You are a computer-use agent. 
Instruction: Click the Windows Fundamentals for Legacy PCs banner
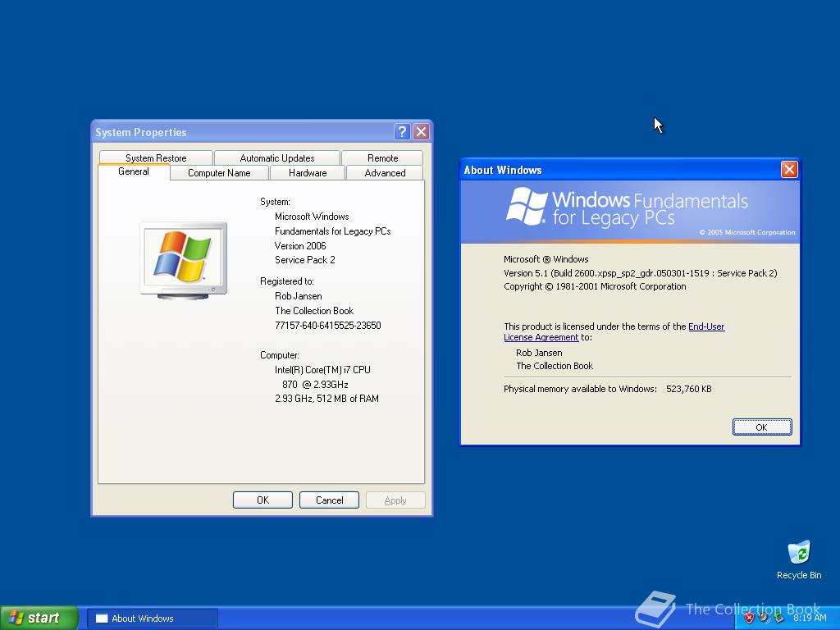point(630,212)
